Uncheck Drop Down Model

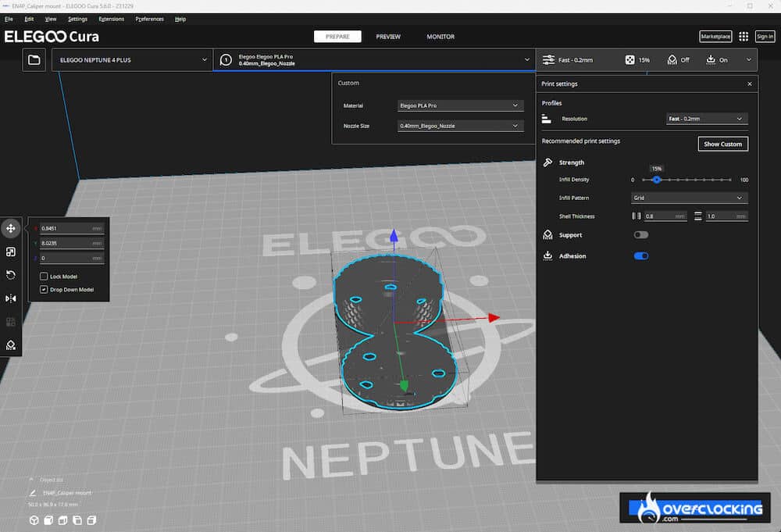pos(44,289)
